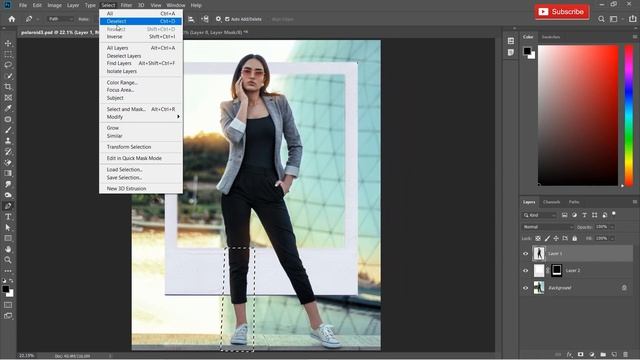This screenshot has width=640, height=360.
Task: Hide the Background layer eye icon
Action: click(x=526, y=288)
